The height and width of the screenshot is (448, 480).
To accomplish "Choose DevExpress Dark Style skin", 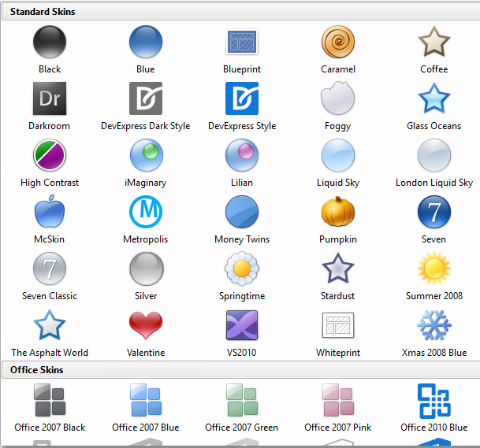I will (146, 98).
